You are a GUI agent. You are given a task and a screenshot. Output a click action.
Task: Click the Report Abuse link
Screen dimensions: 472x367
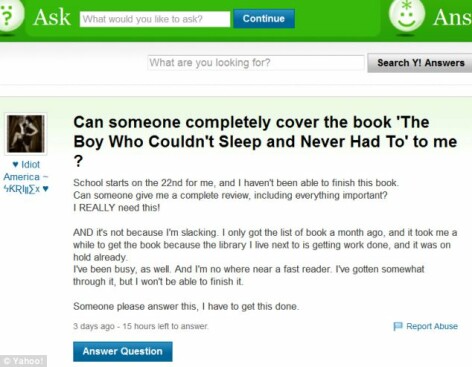pyautogui.click(x=432, y=326)
